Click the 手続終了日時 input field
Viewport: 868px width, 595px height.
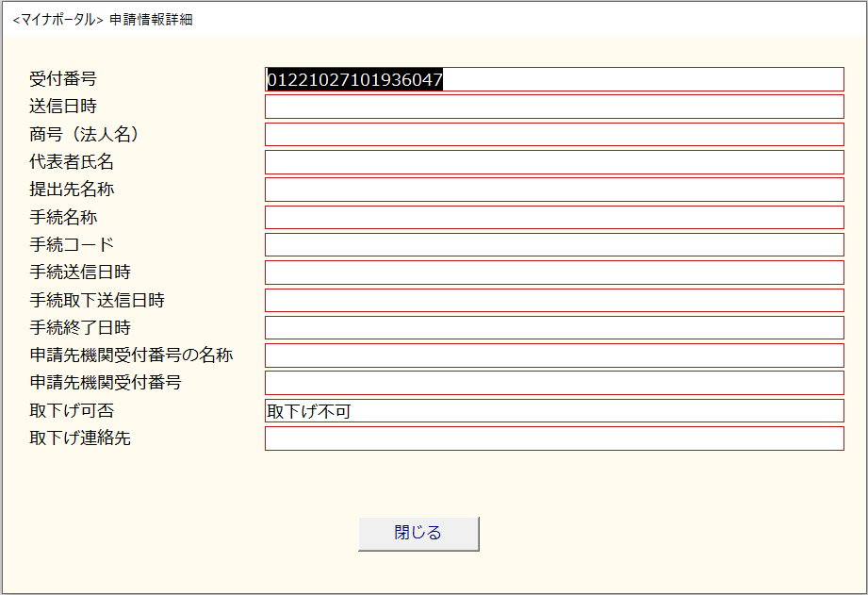(x=553, y=328)
